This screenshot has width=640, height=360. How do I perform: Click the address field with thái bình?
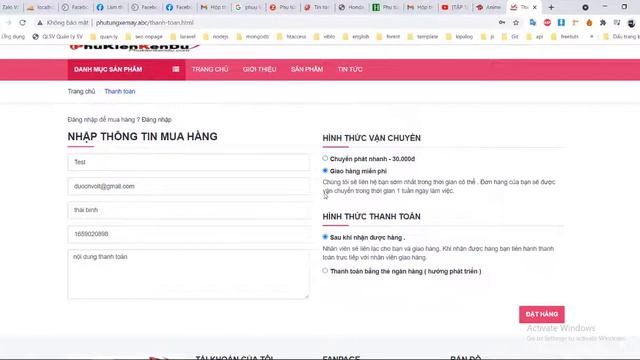(x=189, y=210)
